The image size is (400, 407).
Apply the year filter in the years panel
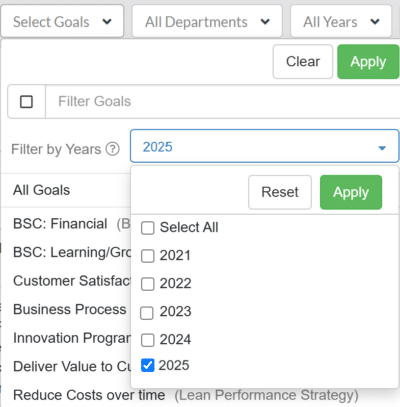point(351,192)
